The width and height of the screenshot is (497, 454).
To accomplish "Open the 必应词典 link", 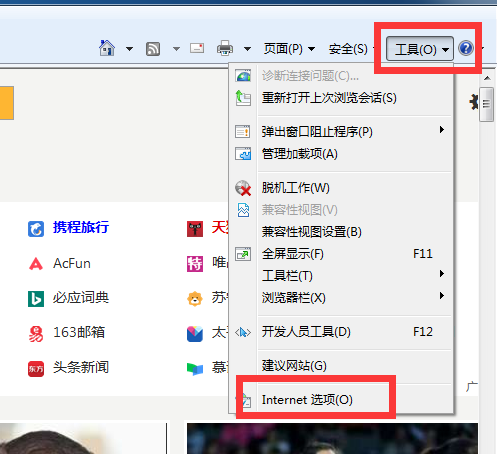I will point(81,298).
